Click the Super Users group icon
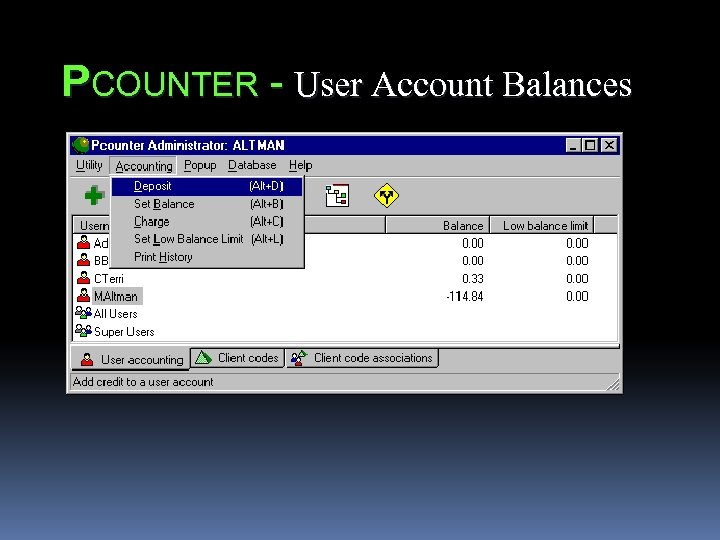Screen dimensions: 720x540 click(x=83, y=331)
